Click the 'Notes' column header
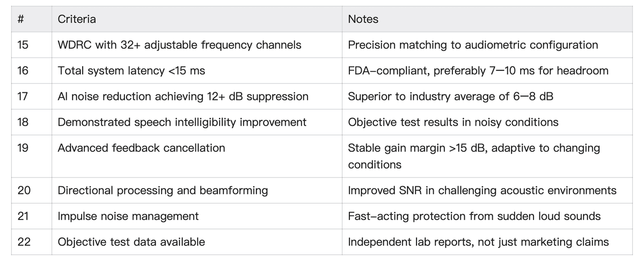 pos(363,19)
